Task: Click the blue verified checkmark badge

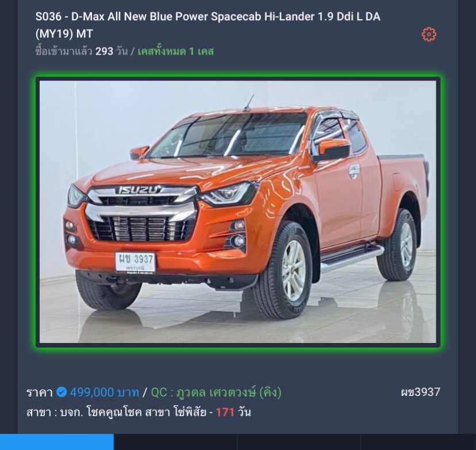Action: click(x=62, y=392)
